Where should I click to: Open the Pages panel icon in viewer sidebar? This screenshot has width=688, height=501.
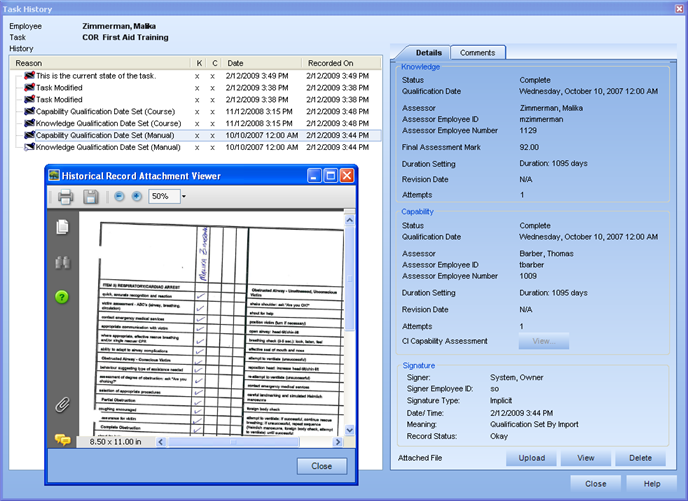62,227
